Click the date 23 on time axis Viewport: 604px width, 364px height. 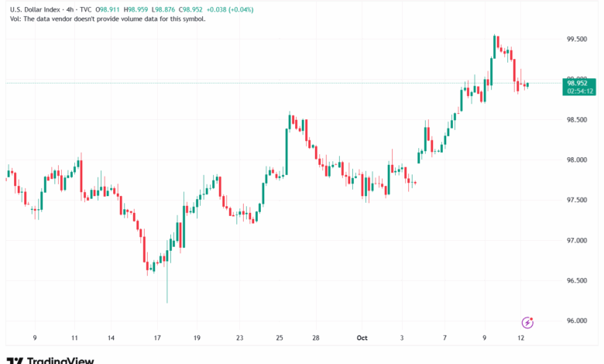coord(239,338)
